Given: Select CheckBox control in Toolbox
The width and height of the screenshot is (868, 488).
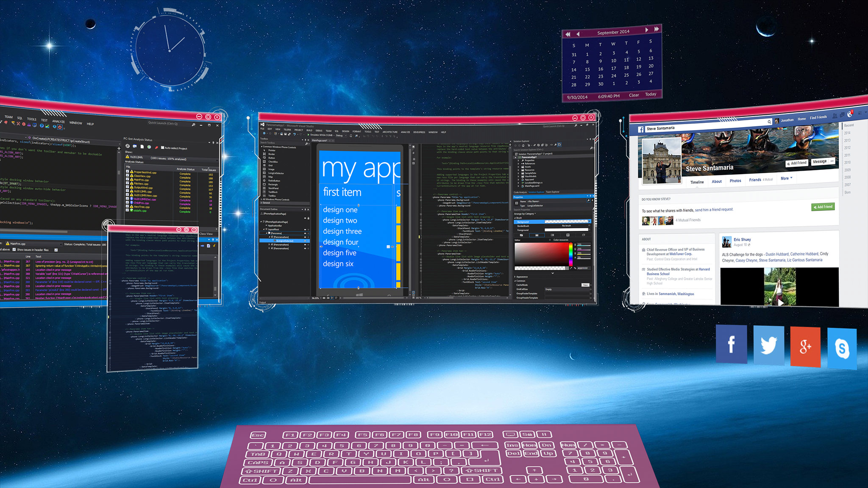Looking at the screenshot, I should coord(273,162).
